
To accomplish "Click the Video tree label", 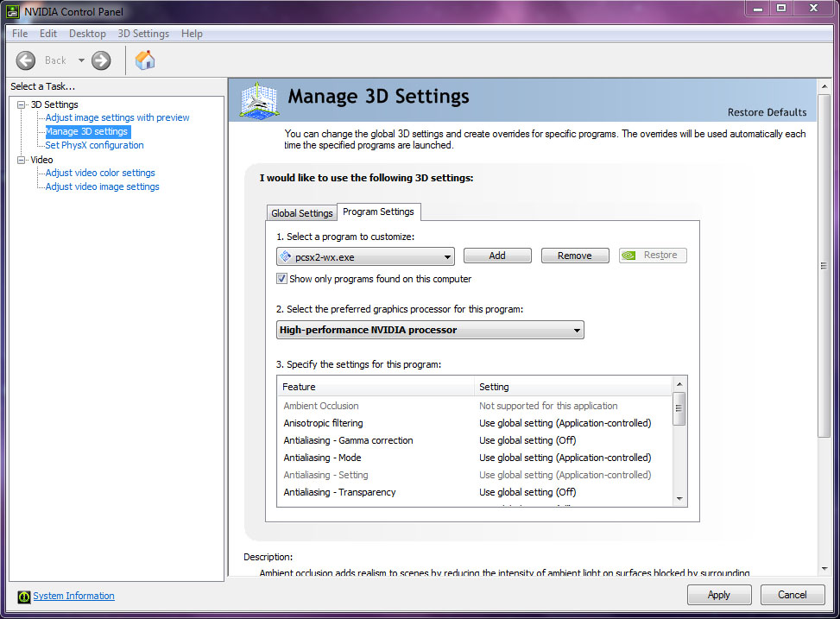I will (41, 160).
